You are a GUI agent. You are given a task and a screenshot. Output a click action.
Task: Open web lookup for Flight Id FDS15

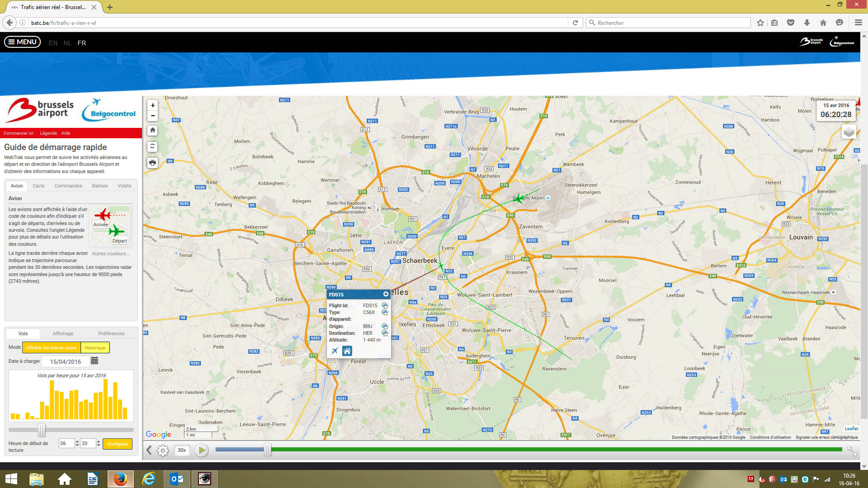click(385, 305)
